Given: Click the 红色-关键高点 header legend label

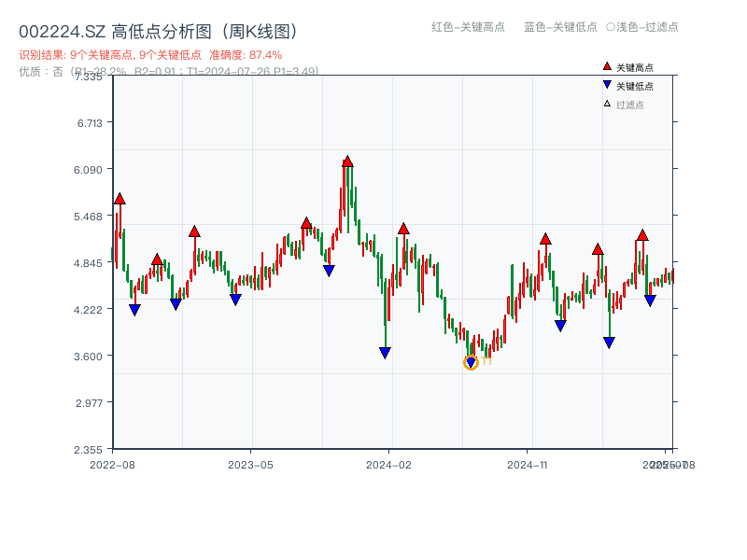Looking at the screenshot, I should (468, 27).
